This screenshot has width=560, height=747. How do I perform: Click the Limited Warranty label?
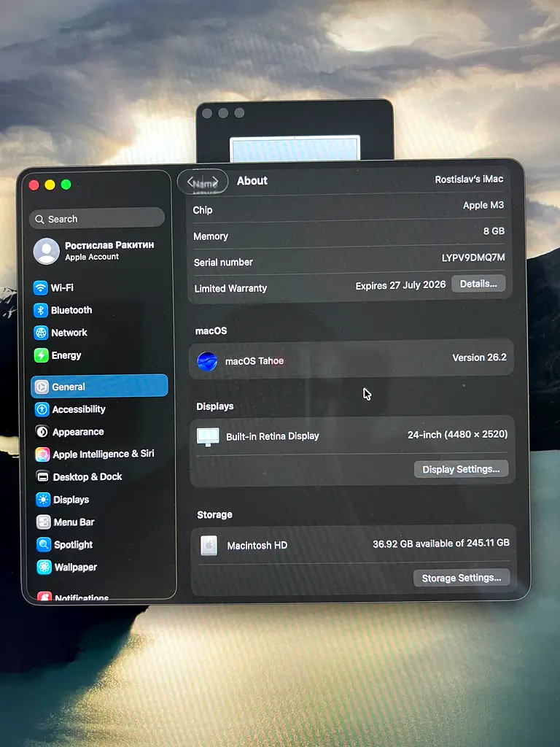tap(230, 288)
